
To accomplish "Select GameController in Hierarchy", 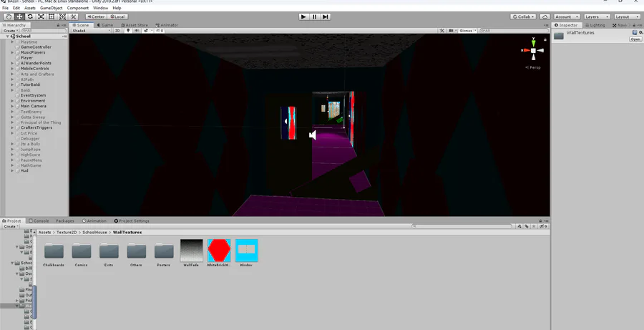I will point(36,47).
